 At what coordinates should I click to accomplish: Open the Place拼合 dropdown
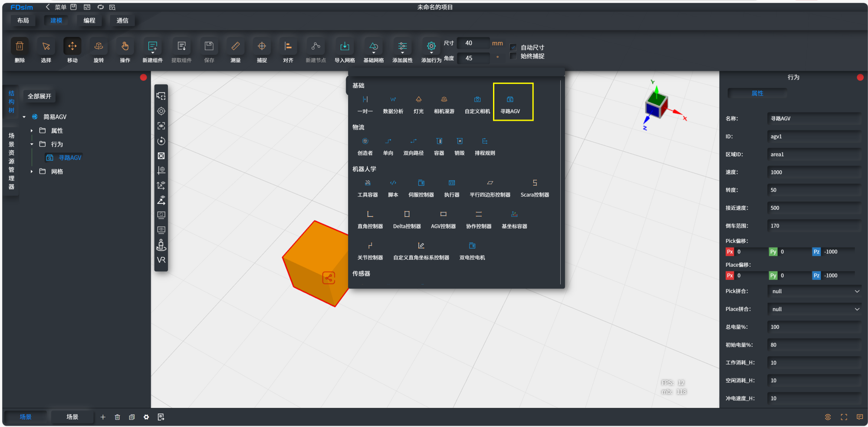(814, 309)
